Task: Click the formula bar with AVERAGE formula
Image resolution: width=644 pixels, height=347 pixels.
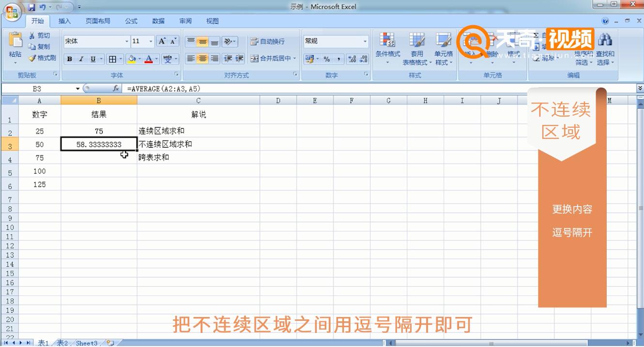Action: tap(380, 89)
